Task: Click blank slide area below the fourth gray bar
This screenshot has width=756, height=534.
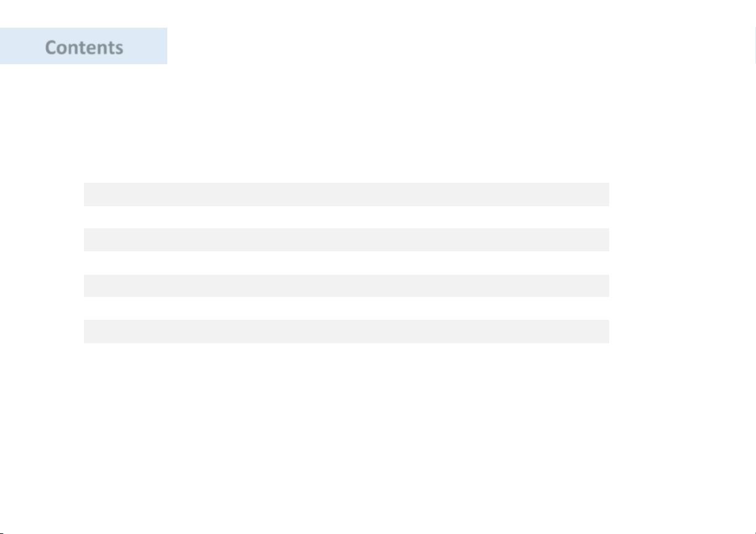Action: pyautogui.click(x=346, y=432)
